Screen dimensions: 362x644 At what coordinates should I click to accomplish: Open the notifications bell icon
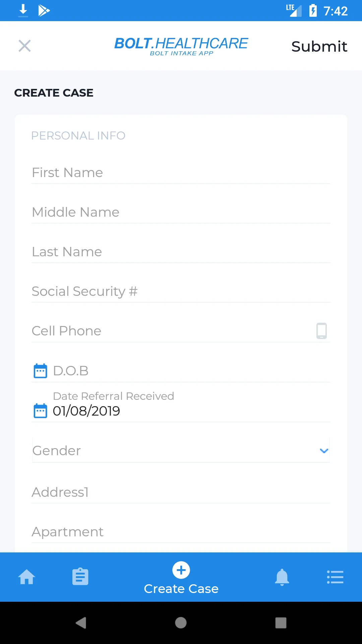pos(282,577)
